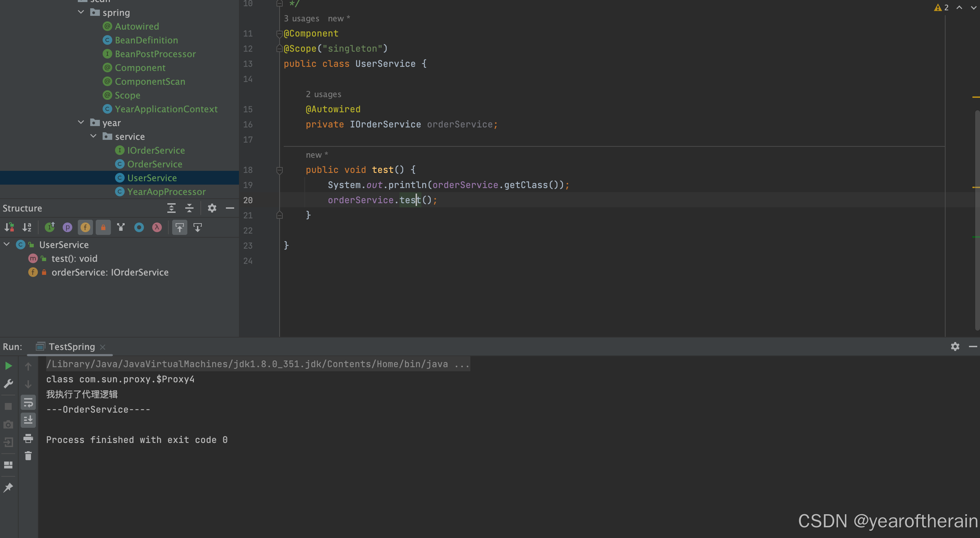Viewport: 980px width, 538px height.
Task: Collapse all nodes in Structure panel
Action: click(189, 208)
